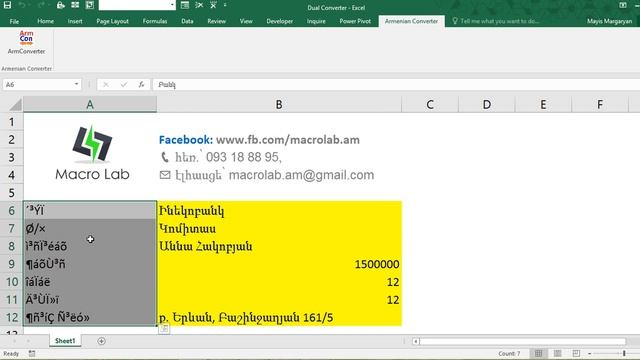
Task: Click cell A7 containing Ø/×
Action: (x=90, y=229)
